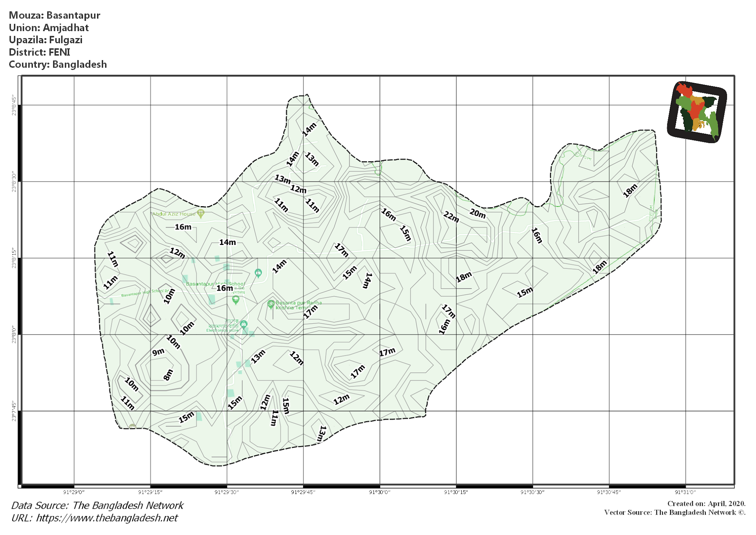
Task: Click the 91°30'0" longitude axis label
Action: coord(379,492)
